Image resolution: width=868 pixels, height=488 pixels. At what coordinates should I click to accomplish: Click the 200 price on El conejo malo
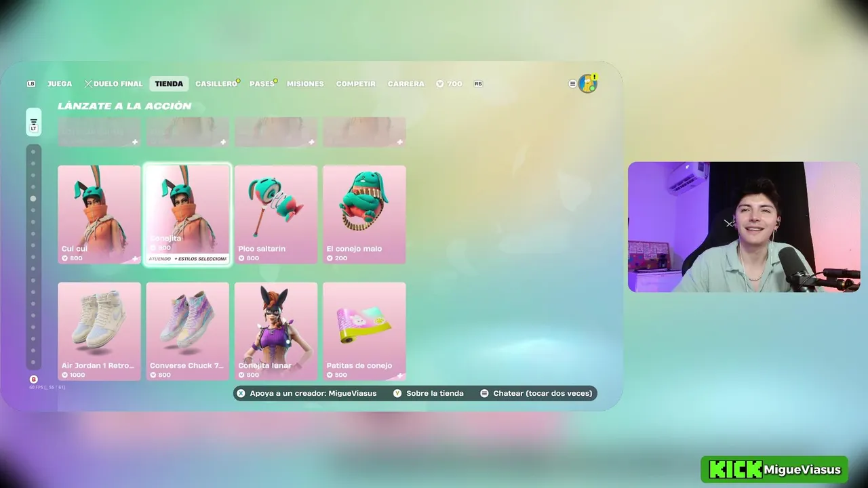[x=337, y=258]
